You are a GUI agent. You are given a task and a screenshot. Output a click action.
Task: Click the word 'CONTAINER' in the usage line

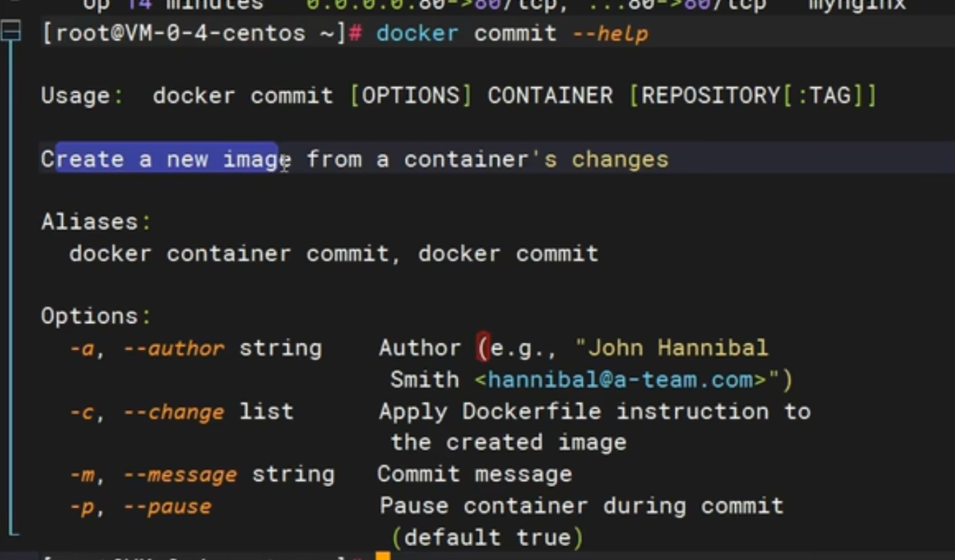[x=550, y=96]
